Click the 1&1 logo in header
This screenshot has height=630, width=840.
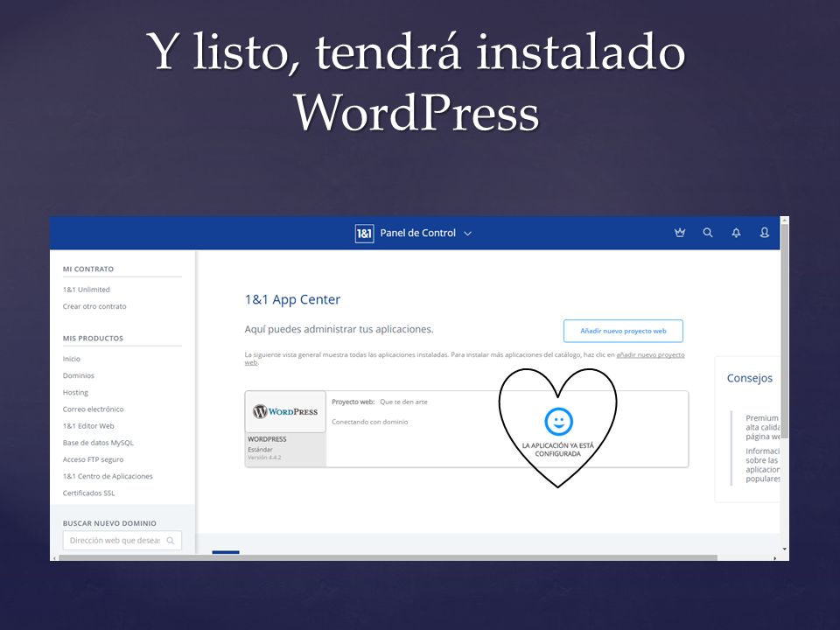[364, 234]
